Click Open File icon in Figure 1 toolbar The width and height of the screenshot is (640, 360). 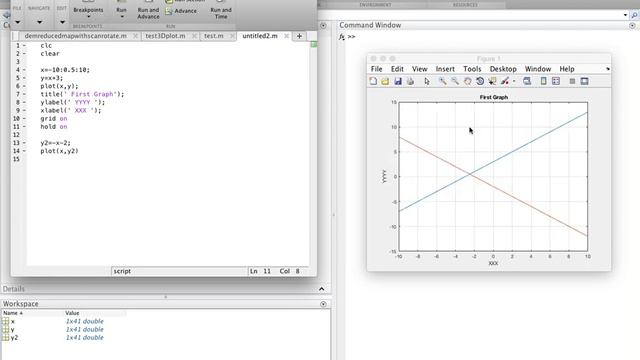[385, 81]
